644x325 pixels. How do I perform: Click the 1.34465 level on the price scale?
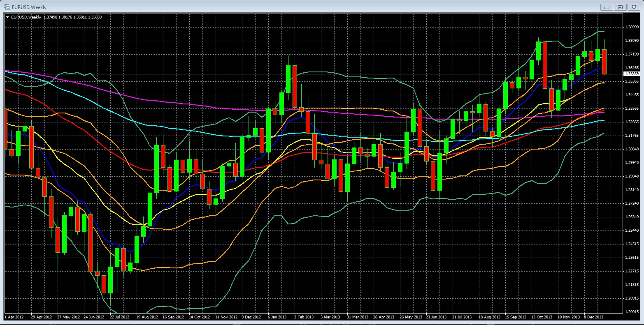point(632,95)
